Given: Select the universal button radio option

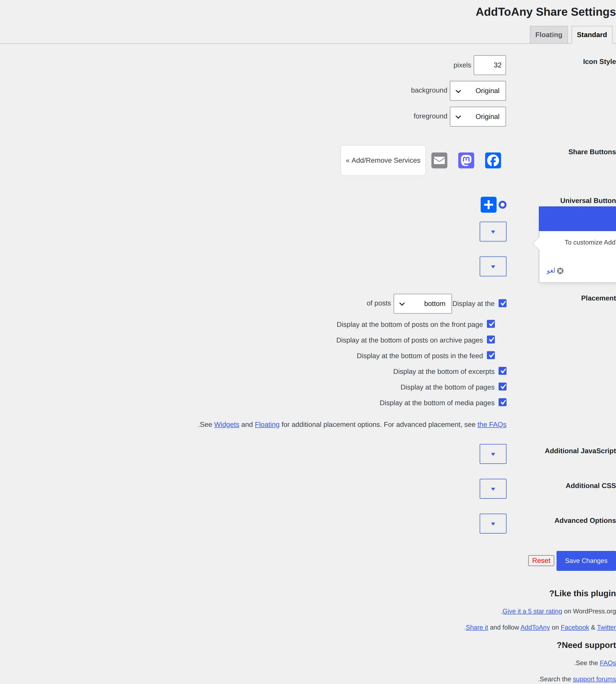Looking at the screenshot, I should click(x=503, y=205).
